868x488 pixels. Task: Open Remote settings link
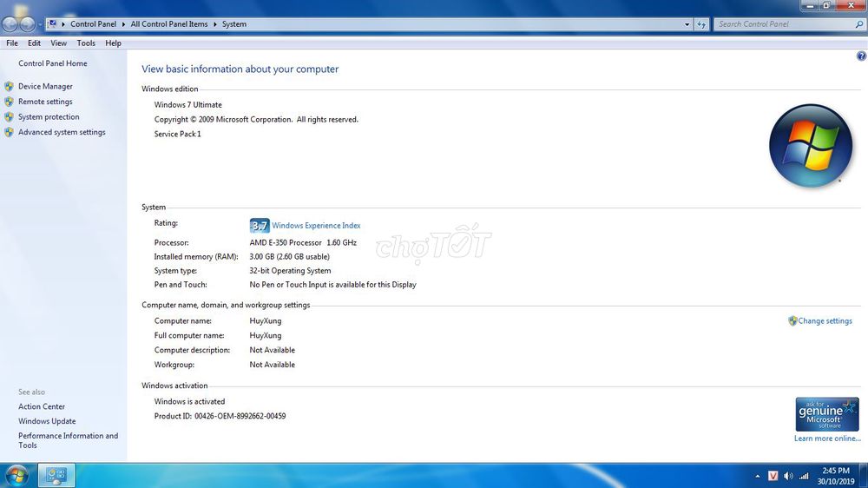point(45,102)
